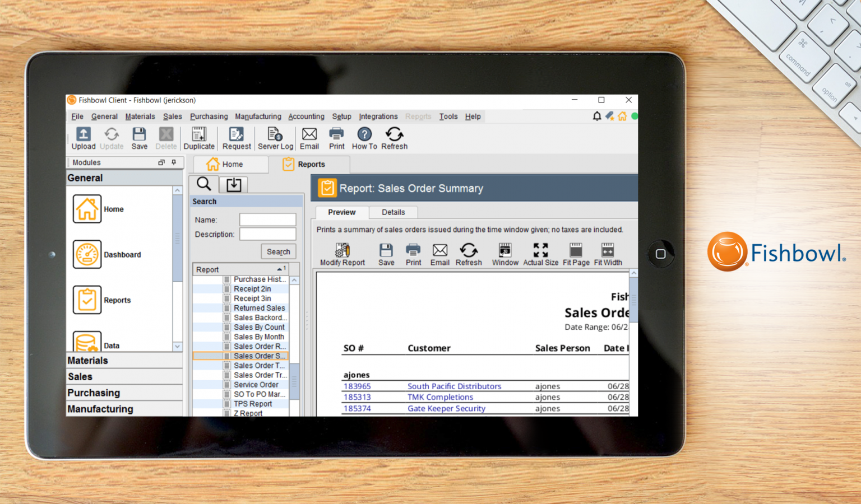Open Modify Report in the report toolbar
The image size is (861, 504).
(x=342, y=253)
